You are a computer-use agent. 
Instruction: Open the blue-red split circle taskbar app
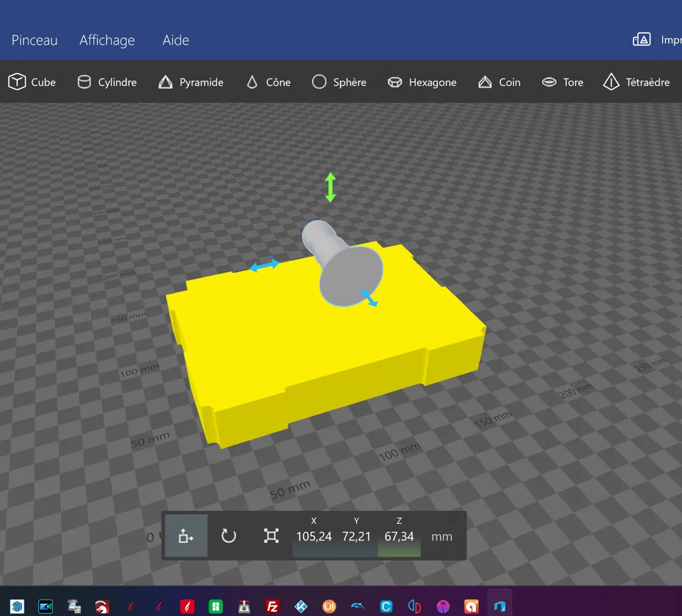(415, 606)
